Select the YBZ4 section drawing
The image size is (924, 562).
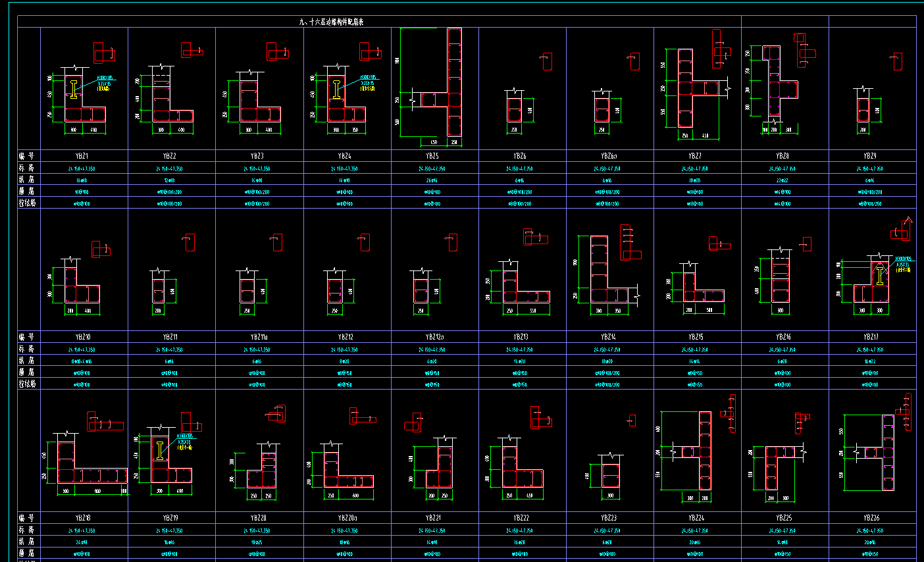(346, 98)
